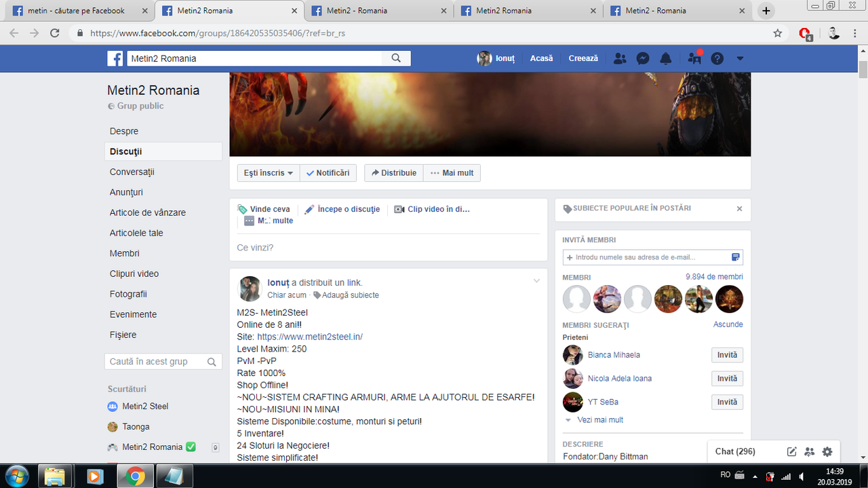
Task: Open Anunțuri in sidebar
Action: (126, 192)
